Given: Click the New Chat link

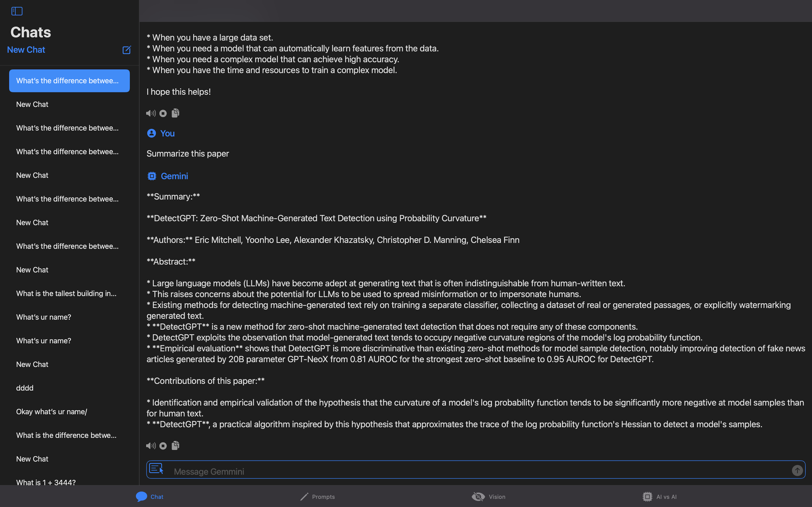Looking at the screenshot, I should click(x=26, y=50).
